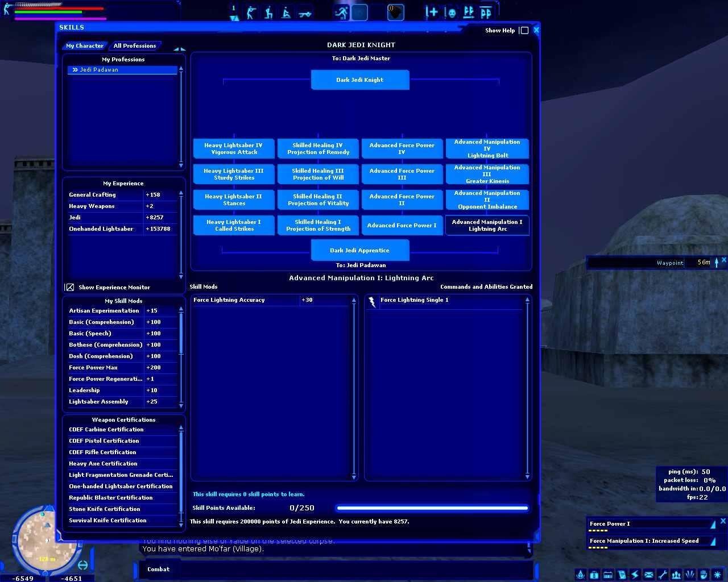The width and height of the screenshot is (728, 582).
Task: Click 'Lightsaber Assembly' skill mod row
Action: click(x=122, y=402)
